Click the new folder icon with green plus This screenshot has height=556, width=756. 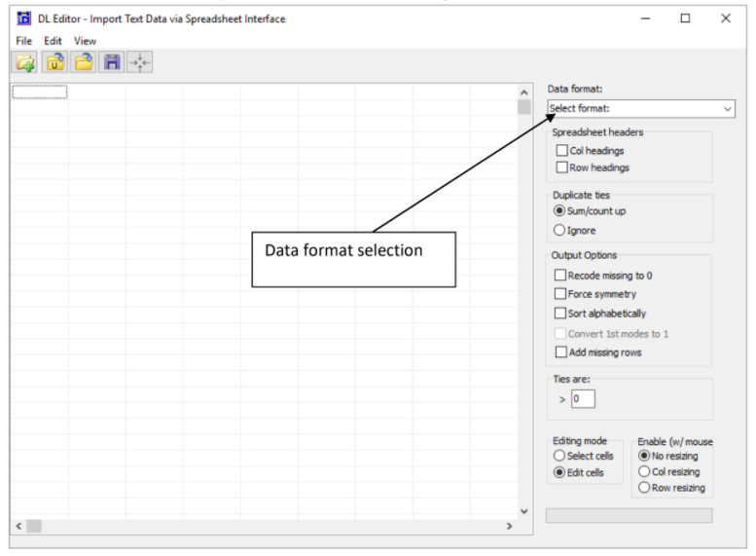tap(25, 62)
